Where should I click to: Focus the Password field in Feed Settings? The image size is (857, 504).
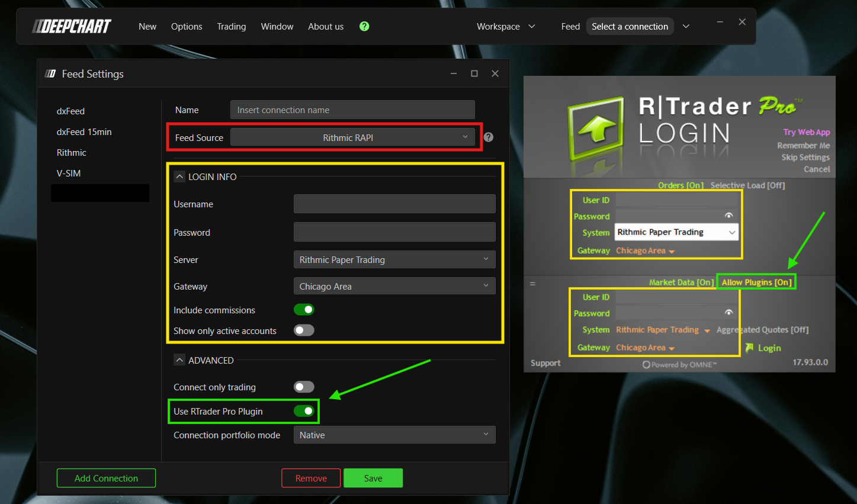click(x=394, y=232)
